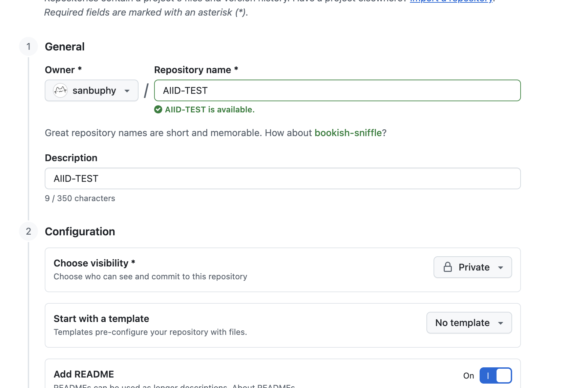Use the suggested name bookish-sniffle
Image resolution: width=588 pixels, height=388 pixels.
(348, 133)
